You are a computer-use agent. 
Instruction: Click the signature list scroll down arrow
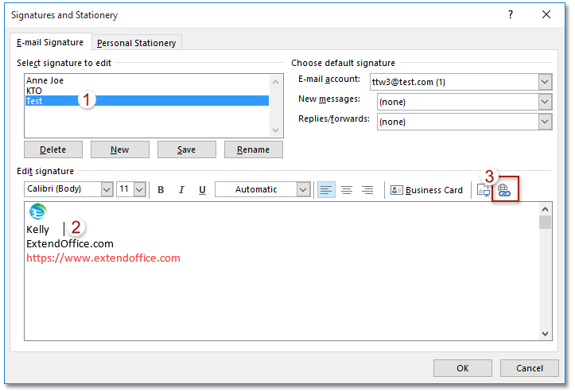pos(276,130)
